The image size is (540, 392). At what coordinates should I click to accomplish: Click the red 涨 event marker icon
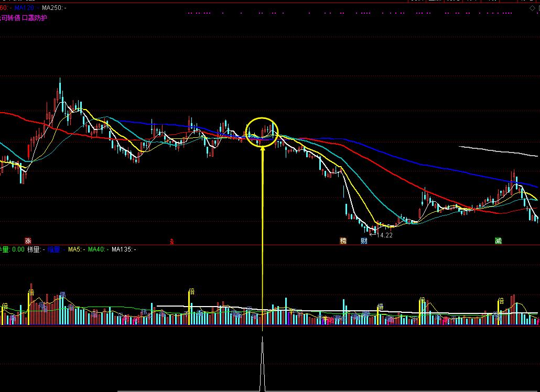coord(28,241)
